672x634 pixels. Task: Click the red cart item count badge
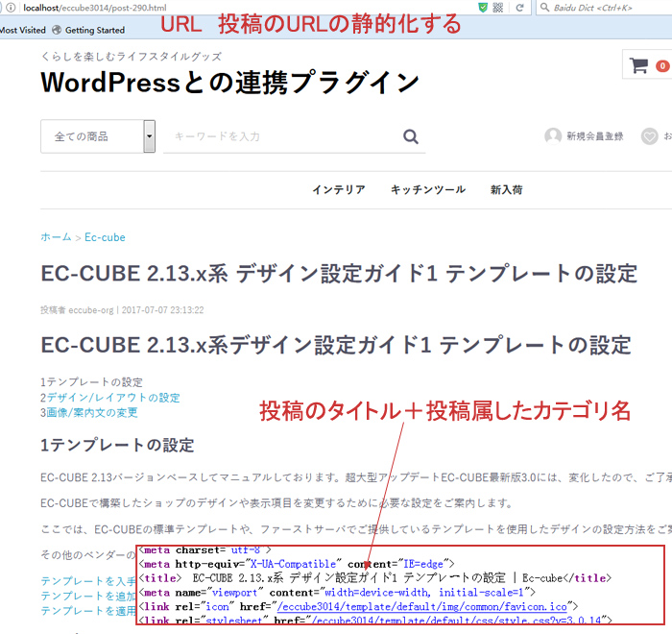point(662,66)
